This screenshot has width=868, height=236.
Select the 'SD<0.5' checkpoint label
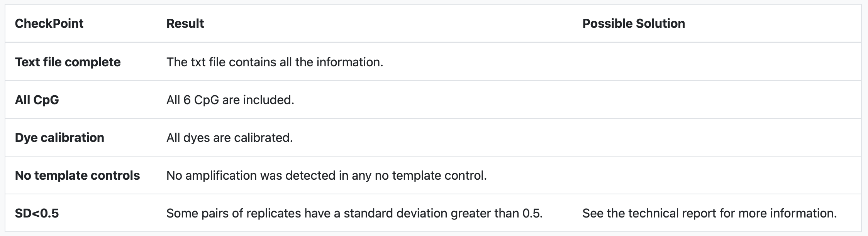pos(37,213)
